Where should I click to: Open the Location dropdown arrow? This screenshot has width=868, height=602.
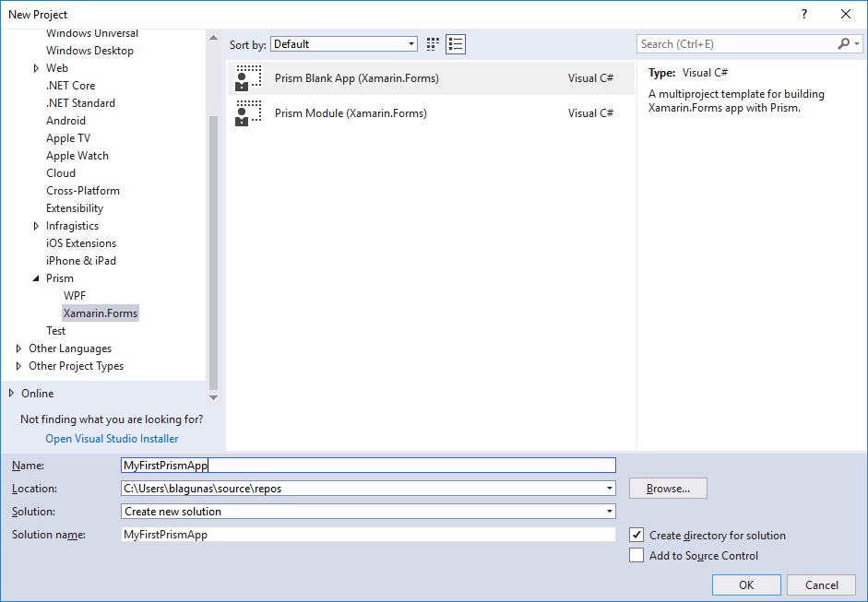click(x=609, y=489)
